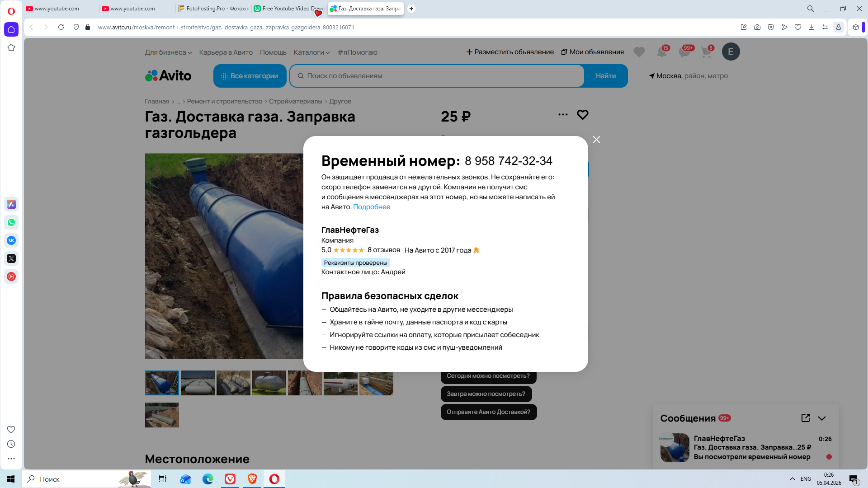This screenshot has width=868, height=488.
Task: Click Avito notifications bell icon
Action: [x=661, y=52]
